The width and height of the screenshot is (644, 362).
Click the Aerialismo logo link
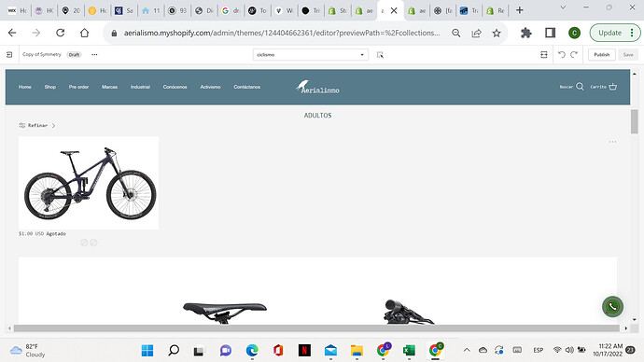tap(317, 87)
